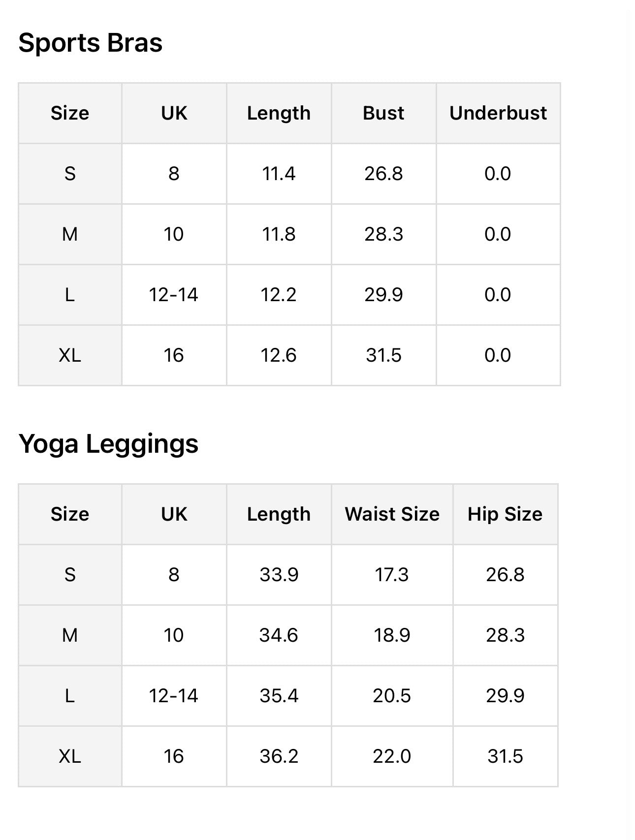Click the Hip Size column header
The height and width of the screenshot is (840, 635).
[505, 514]
